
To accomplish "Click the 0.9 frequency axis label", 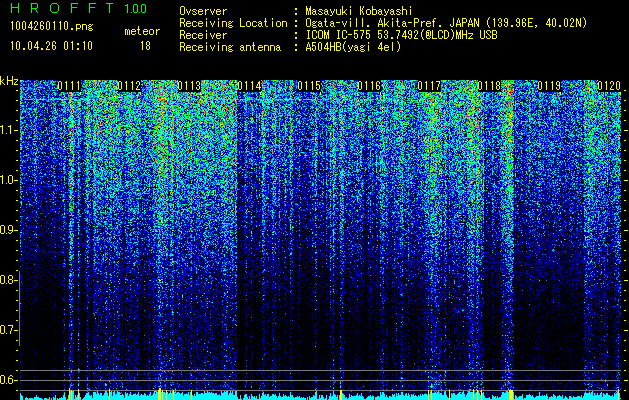I will (8, 230).
